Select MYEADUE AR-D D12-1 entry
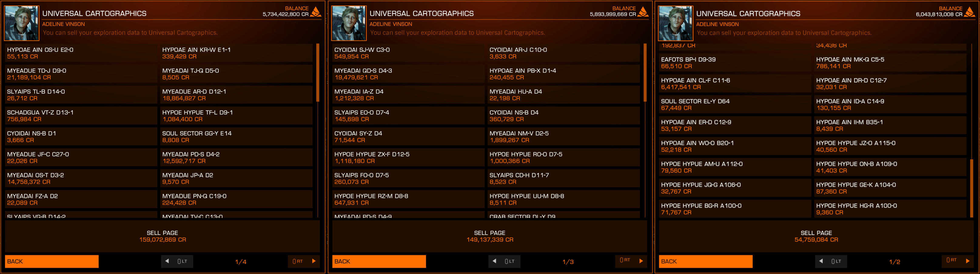The height and width of the screenshot is (274, 980). pyautogui.click(x=236, y=95)
